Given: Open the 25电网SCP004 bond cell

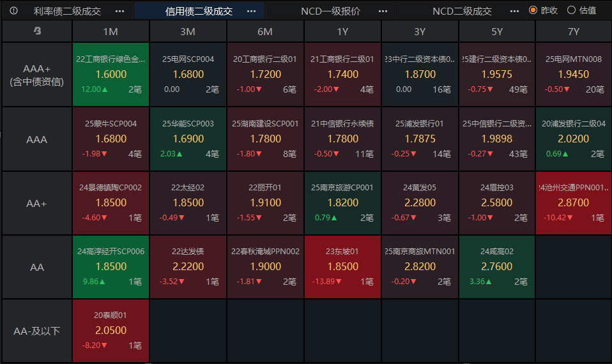Looking at the screenshot, I should [x=188, y=75].
